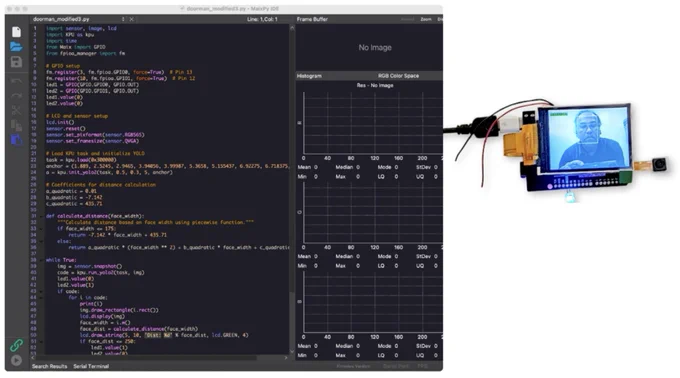
Task: Click the '# GPIO setup' comment line
Action: tap(62, 66)
